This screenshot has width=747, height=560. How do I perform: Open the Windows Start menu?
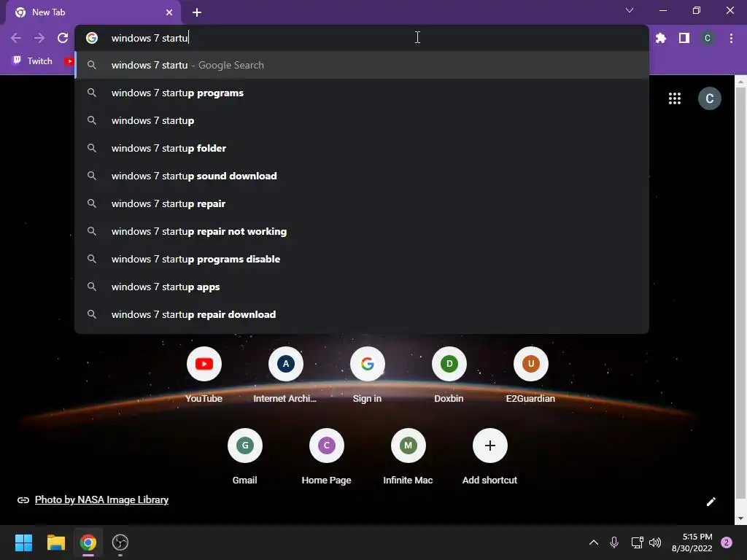pyautogui.click(x=23, y=542)
